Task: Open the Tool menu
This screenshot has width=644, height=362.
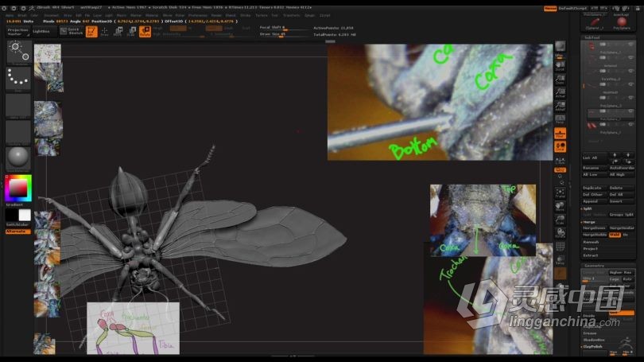Action: pyautogui.click(x=274, y=15)
